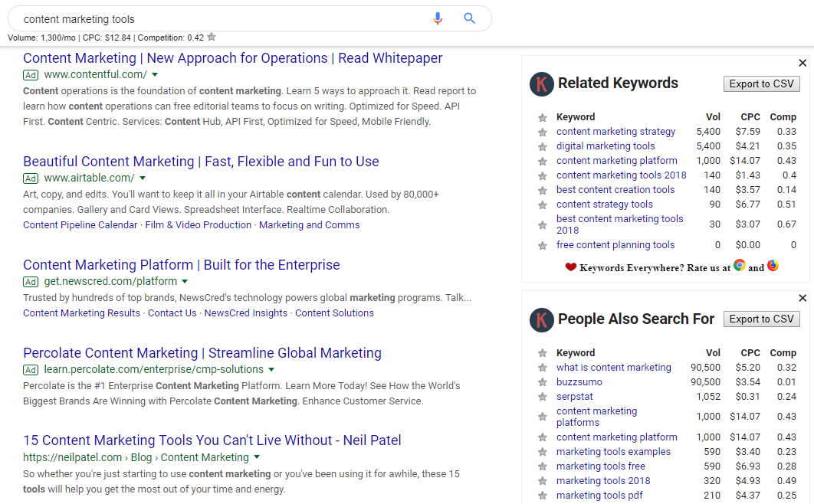Open the 'Contact Us' sitelink

(x=172, y=313)
